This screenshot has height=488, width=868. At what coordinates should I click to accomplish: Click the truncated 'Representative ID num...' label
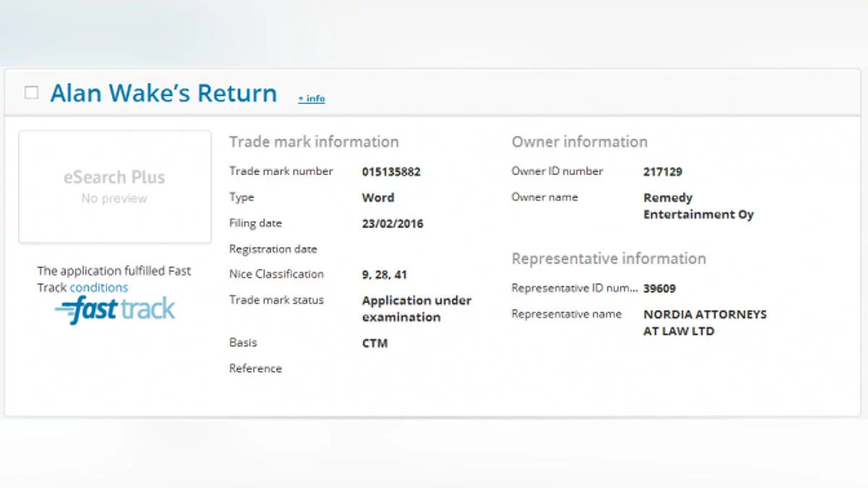click(575, 288)
